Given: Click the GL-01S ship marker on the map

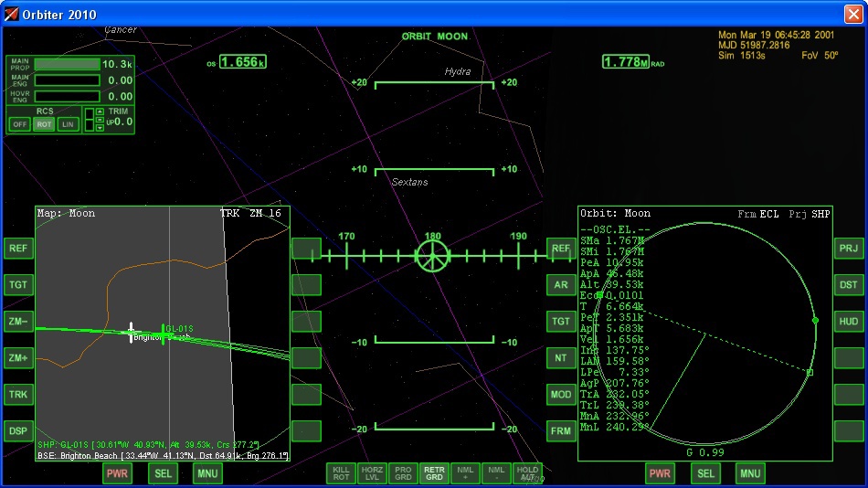Looking at the screenshot, I should point(163,334).
